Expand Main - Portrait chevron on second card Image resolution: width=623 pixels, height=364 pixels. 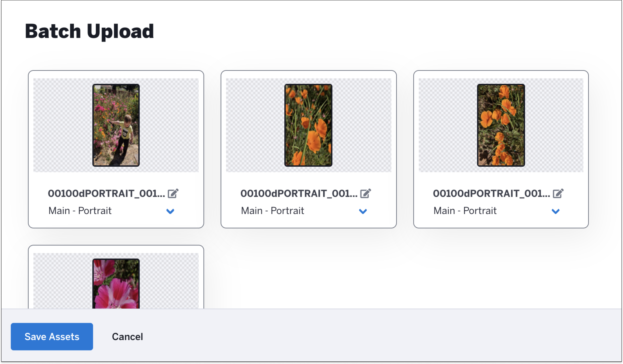(363, 211)
